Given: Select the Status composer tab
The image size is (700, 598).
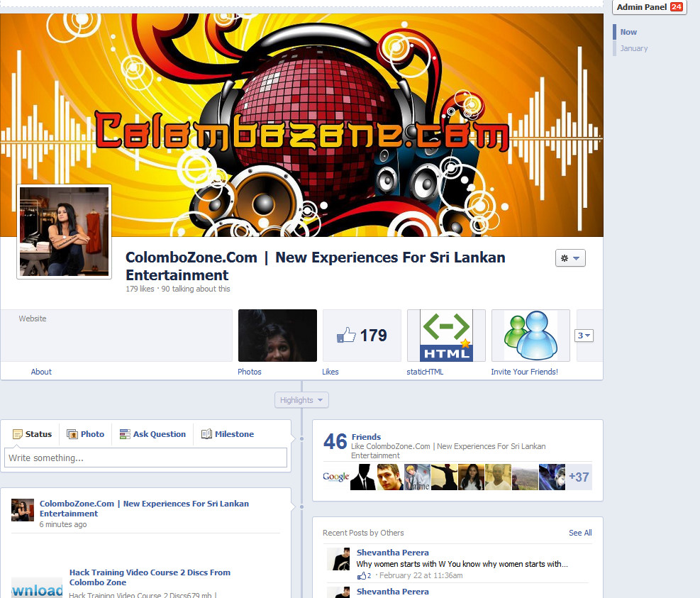Looking at the screenshot, I should pos(33,434).
